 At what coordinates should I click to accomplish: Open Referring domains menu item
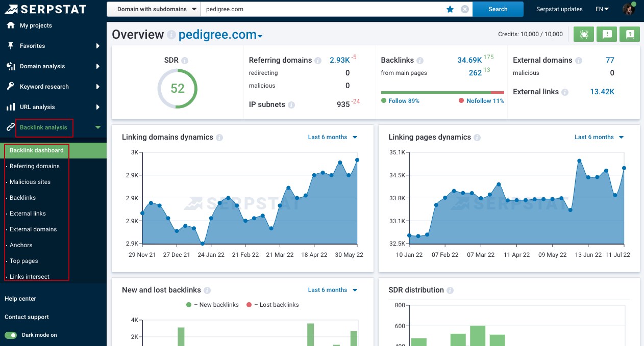tap(35, 166)
